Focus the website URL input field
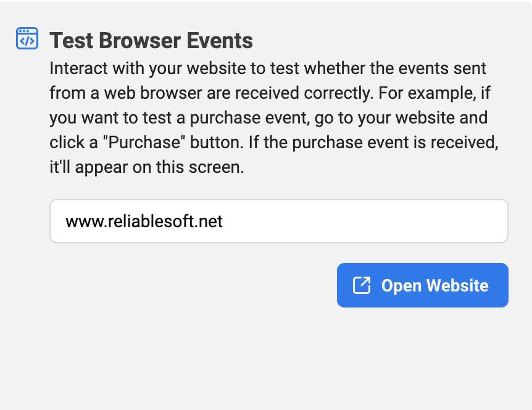The image size is (532, 410). pyautogui.click(x=278, y=221)
